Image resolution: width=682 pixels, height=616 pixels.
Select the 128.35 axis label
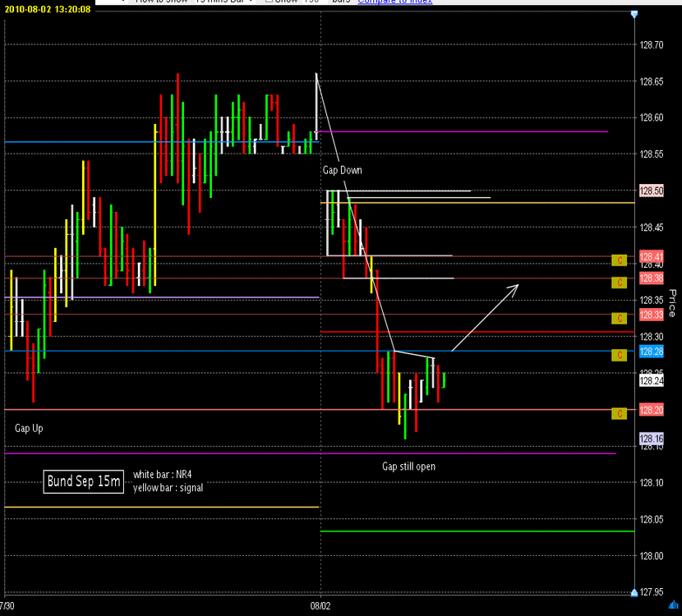click(652, 300)
